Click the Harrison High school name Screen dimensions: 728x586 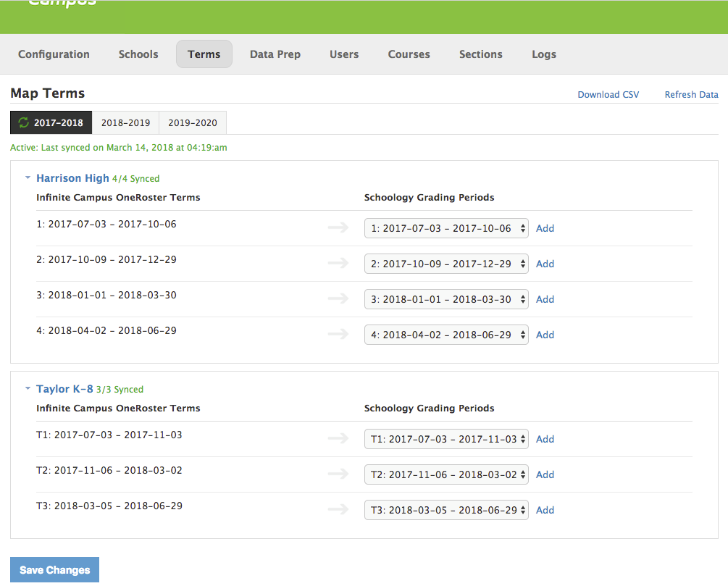point(72,178)
